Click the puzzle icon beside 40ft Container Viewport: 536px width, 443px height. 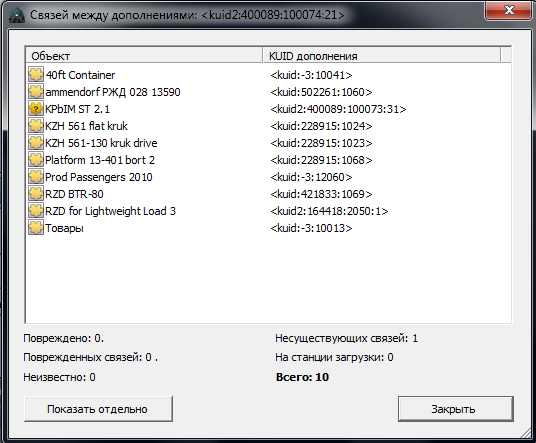coord(36,75)
